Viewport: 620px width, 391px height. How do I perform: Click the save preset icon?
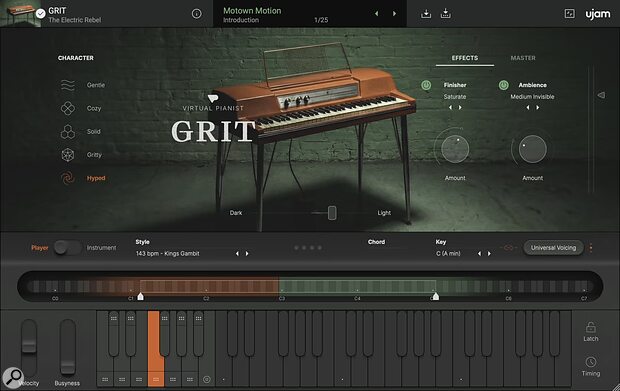(426, 14)
